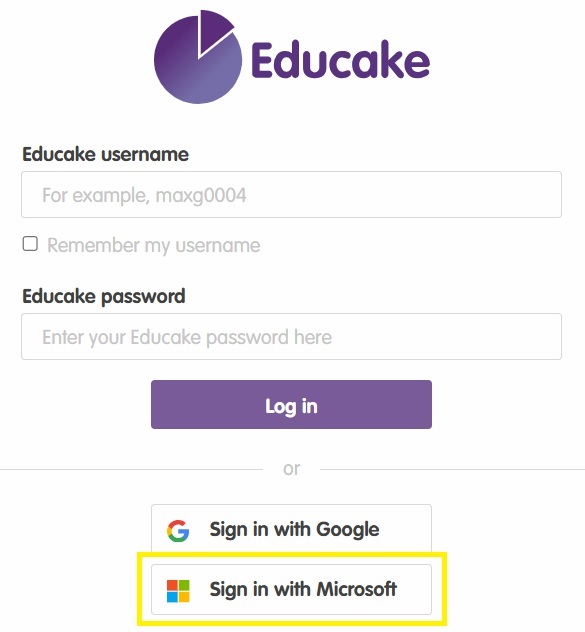This screenshot has height=632, width=585.
Task: Click the Remember my username label text
Action: (154, 245)
